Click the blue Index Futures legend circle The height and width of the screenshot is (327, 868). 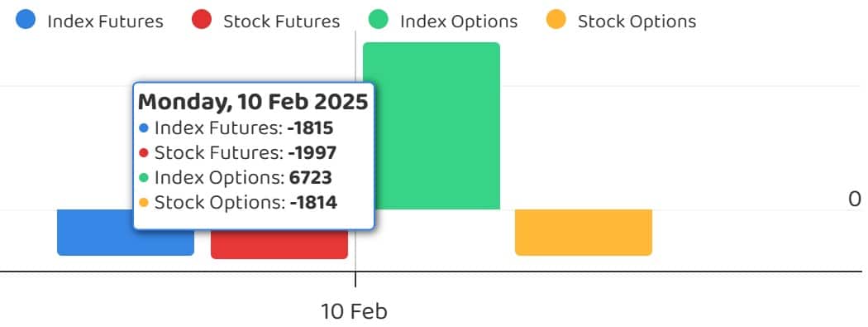[x=26, y=20]
